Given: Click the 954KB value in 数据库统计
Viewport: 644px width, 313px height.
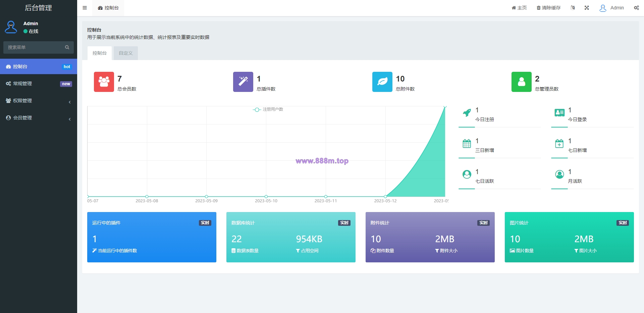Looking at the screenshot, I should (309, 239).
